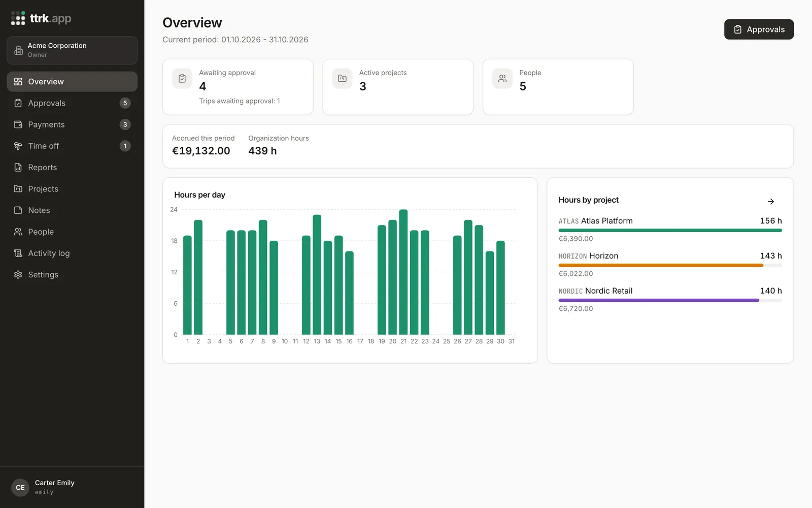Click the Reports document icon
The height and width of the screenshot is (508, 812).
click(18, 167)
